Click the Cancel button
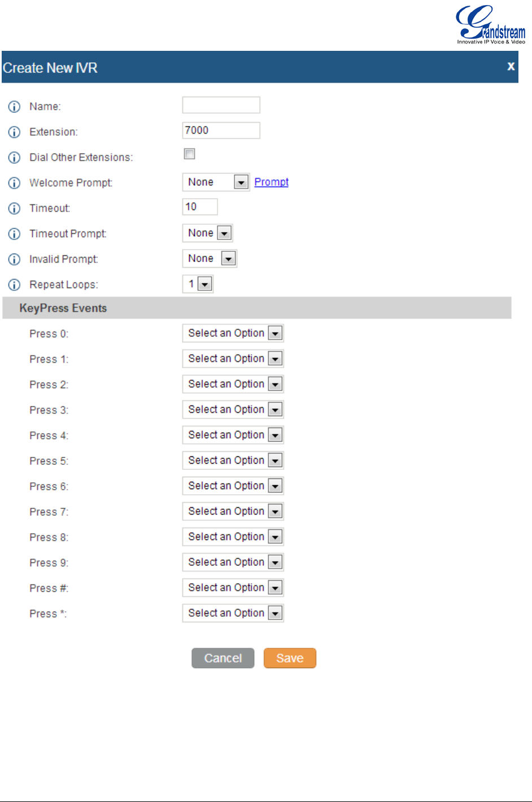Viewport: 532px width, 802px height. [x=223, y=658]
